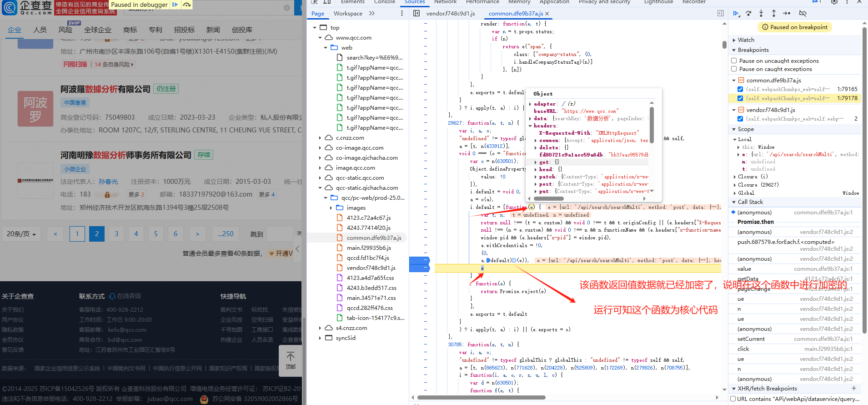Select the Workspace navigator tab
Image resolution: width=868 pixels, height=405 pixels.
click(x=348, y=14)
